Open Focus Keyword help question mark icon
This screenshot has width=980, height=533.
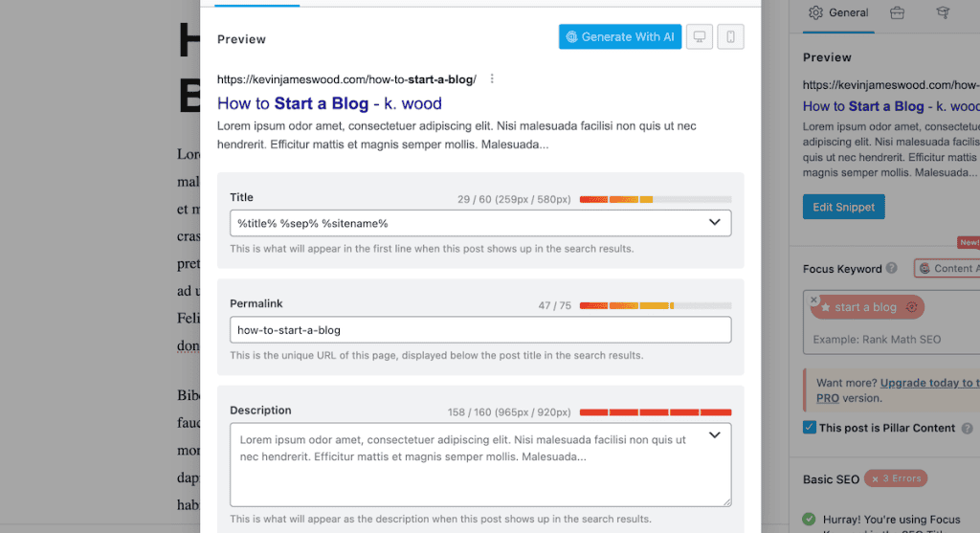(892, 268)
